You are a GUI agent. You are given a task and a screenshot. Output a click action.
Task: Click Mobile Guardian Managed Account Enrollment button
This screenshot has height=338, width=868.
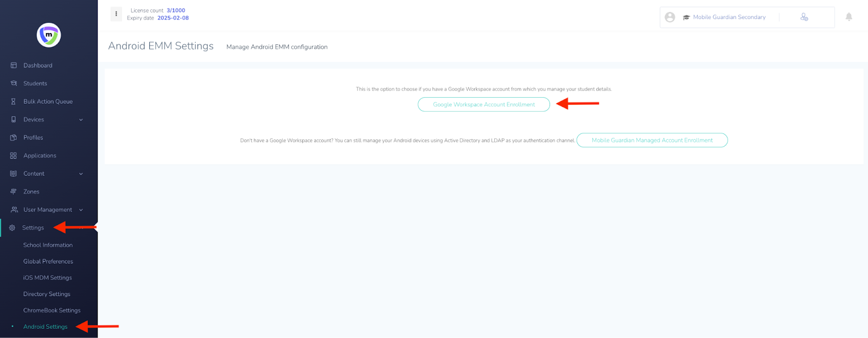pyautogui.click(x=652, y=140)
